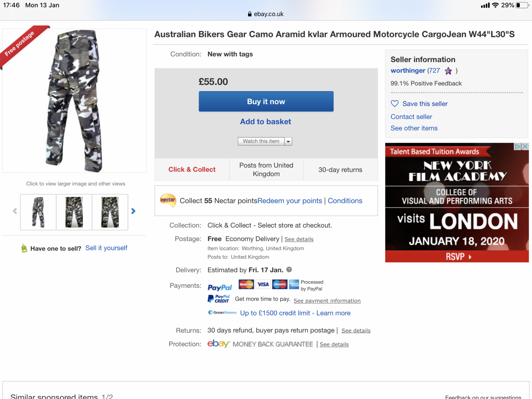Click the next thumbnails arrow
This screenshot has height=399, width=532.
coord(133,211)
